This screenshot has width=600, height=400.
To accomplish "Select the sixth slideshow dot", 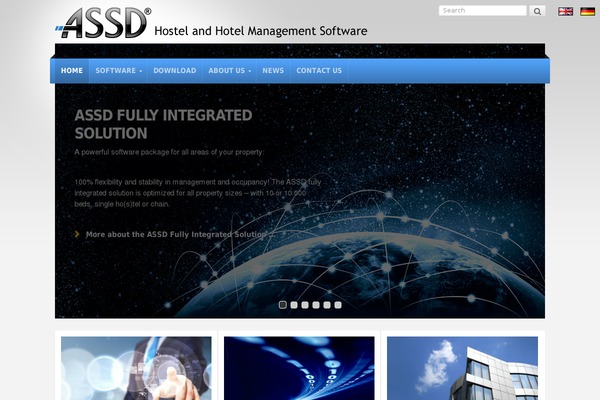I will pyautogui.click(x=338, y=305).
